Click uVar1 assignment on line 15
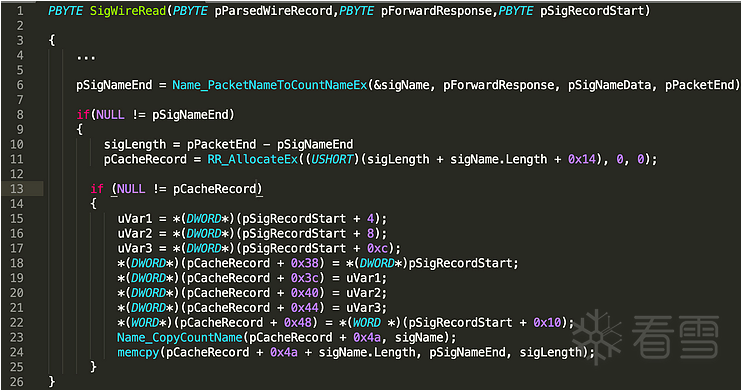The height and width of the screenshot is (390, 741). [x=135, y=219]
